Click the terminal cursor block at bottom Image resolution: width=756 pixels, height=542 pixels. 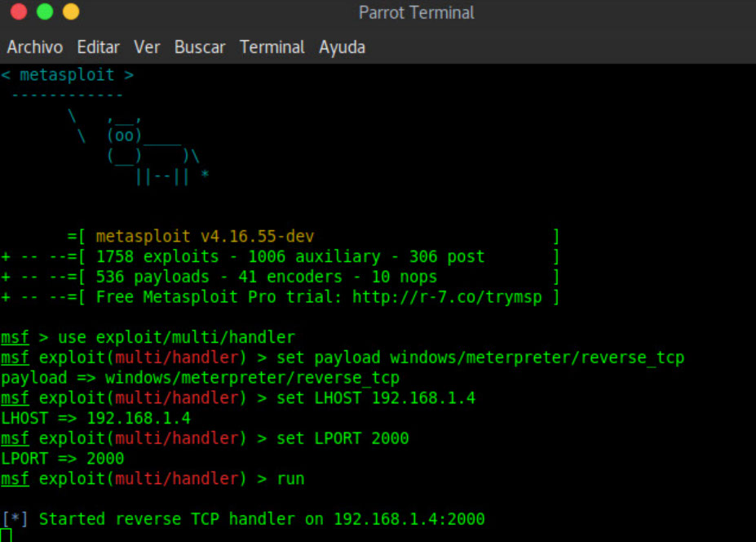pos(6,535)
